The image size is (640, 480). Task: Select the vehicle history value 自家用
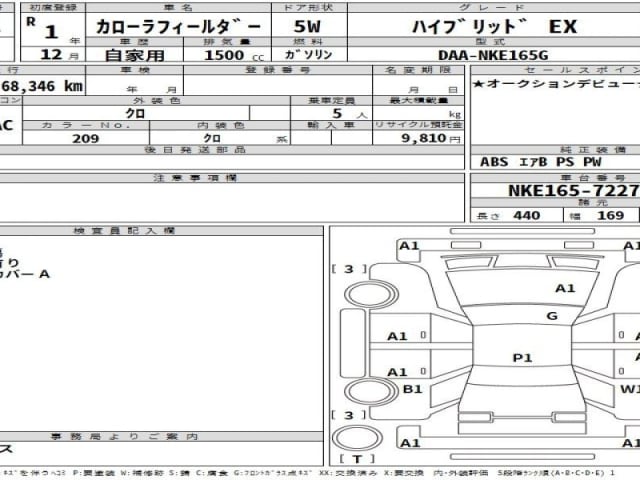[134, 55]
